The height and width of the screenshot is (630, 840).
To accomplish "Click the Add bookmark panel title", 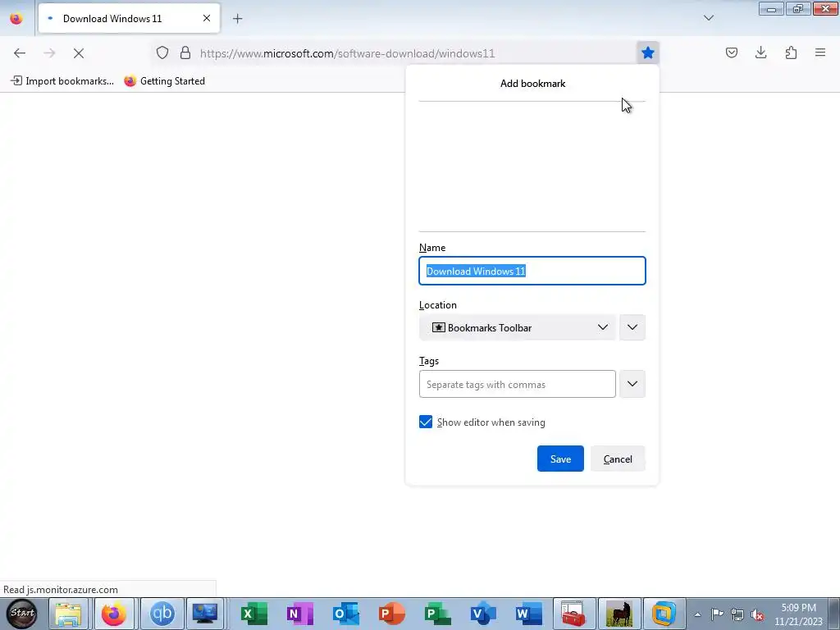I will [x=532, y=84].
